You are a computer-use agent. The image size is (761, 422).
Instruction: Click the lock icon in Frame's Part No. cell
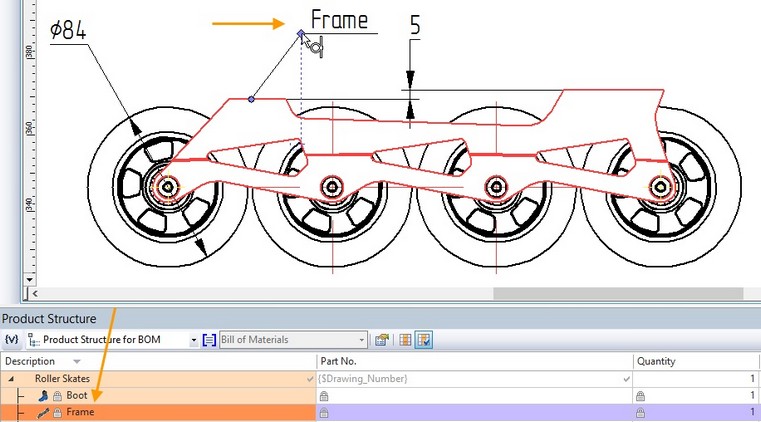[323, 412]
